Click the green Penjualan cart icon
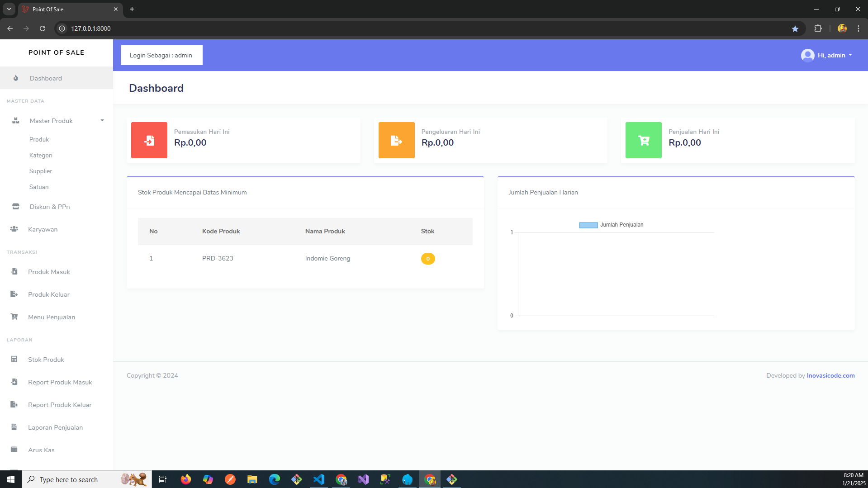 click(x=643, y=140)
